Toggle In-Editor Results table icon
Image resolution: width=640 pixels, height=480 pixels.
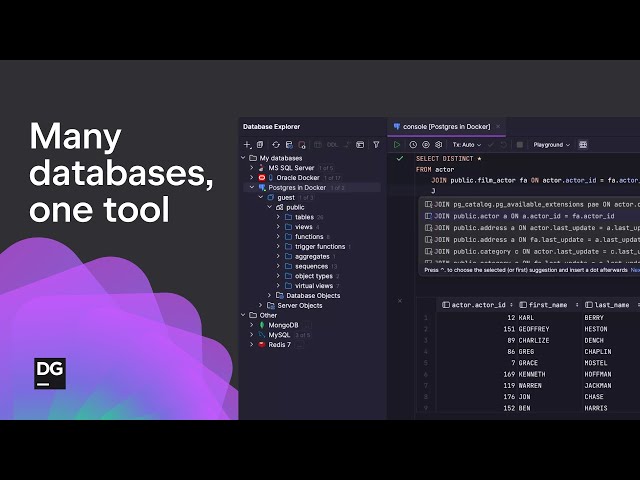pos(583,145)
